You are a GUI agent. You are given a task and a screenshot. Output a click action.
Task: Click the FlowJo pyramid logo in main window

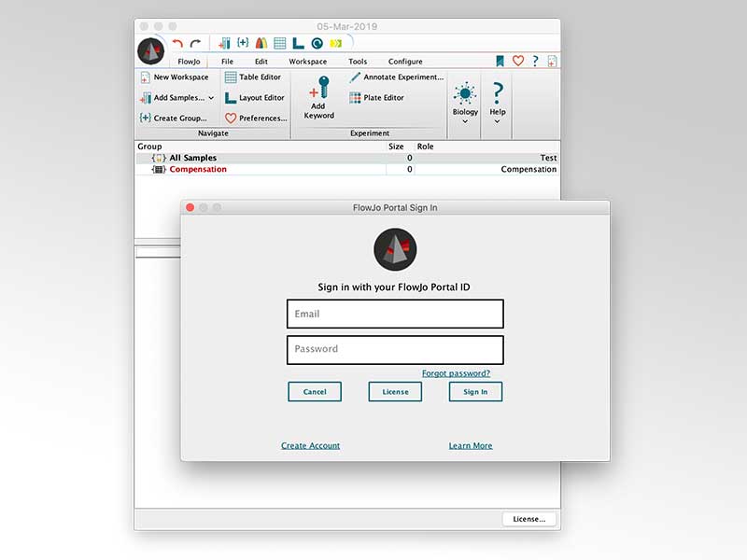[151, 51]
